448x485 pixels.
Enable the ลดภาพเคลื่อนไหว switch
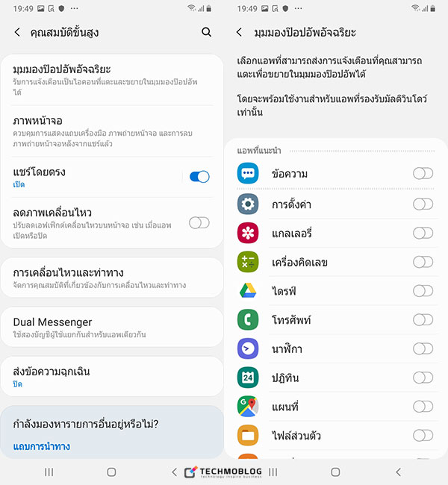coord(199,222)
